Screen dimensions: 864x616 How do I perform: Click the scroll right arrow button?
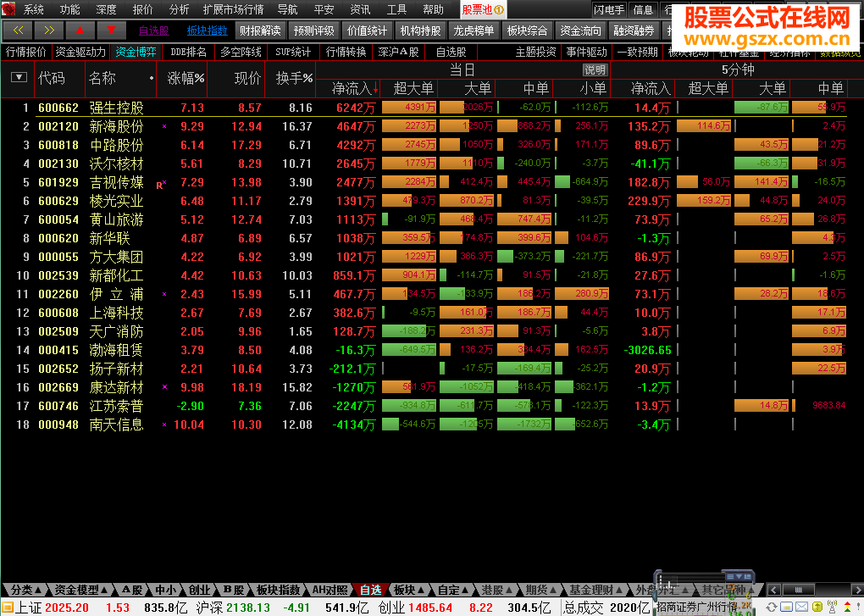(x=857, y=590)
